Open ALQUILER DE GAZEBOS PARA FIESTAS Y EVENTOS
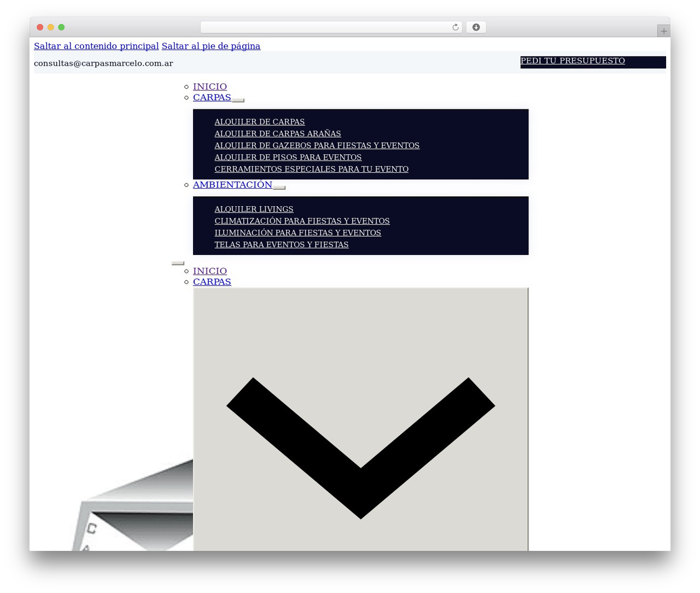 (x=317, y=146)
